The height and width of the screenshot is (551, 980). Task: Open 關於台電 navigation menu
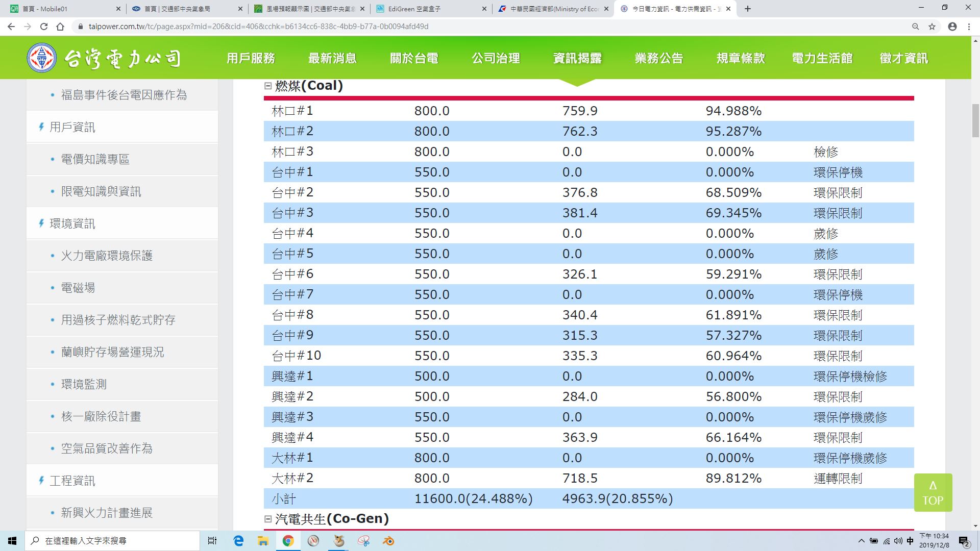pyautogui.click(x=414, y=58)
